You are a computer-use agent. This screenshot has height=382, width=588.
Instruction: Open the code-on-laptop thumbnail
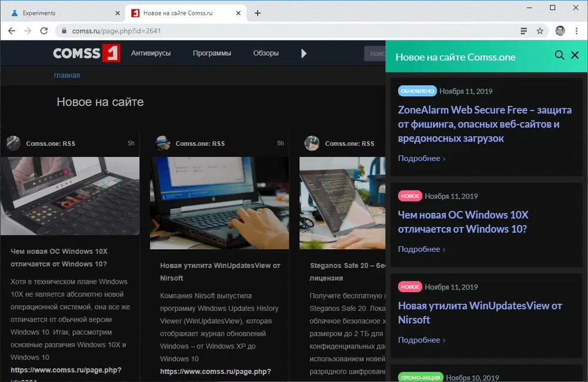(x=342, y=203)
